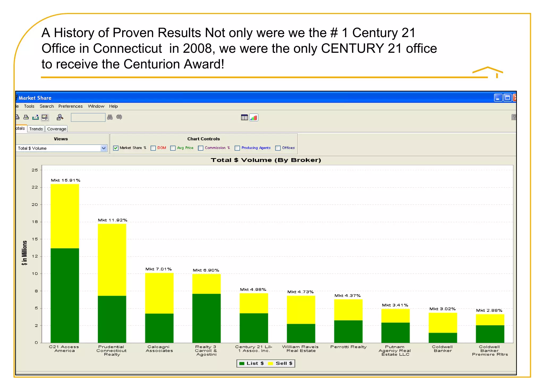Enable the Avg Price checkbox
Image resolution: width=544 pixels, height=392 pixels.
click(173, 148)
